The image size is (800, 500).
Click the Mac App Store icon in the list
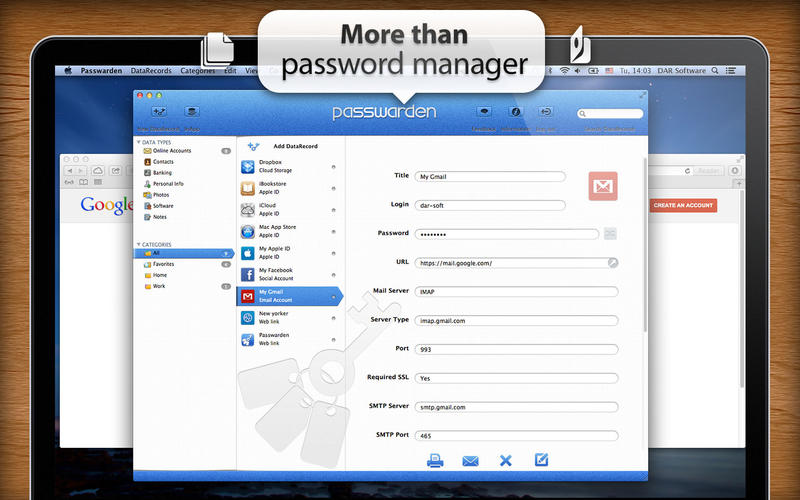[x=248, y=232]
